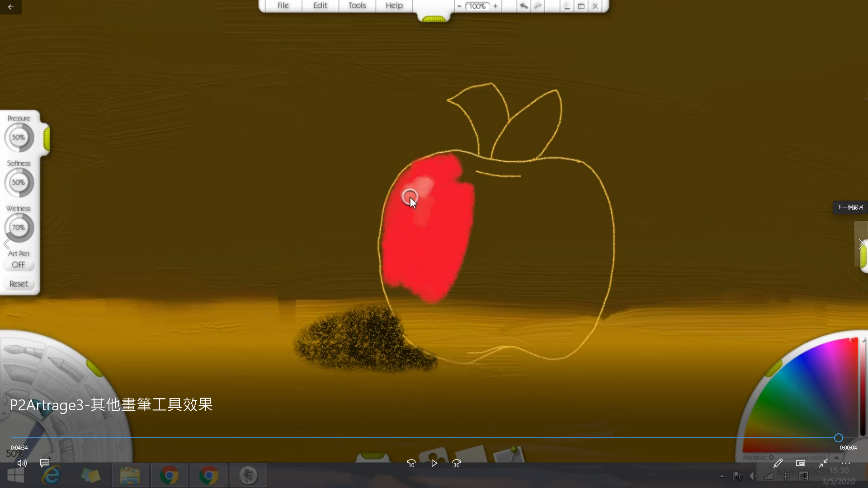Collapse tool settings panel via green tab

(x=47, y=139)
